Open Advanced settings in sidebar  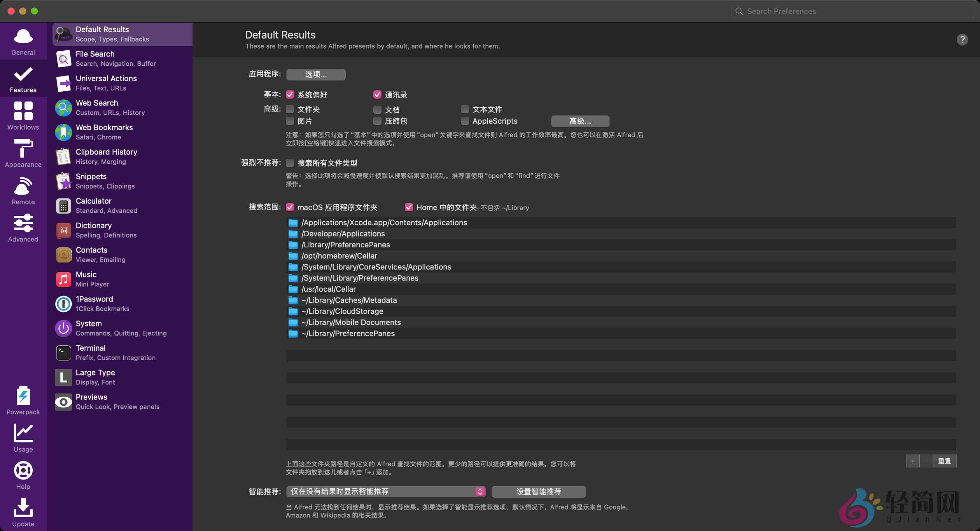pos(23,226)
